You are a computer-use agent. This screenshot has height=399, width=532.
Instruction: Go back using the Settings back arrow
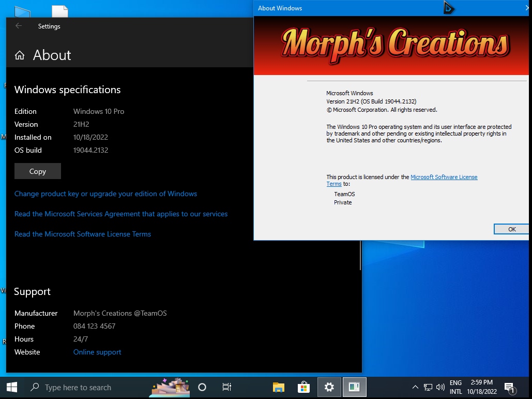[19, 26]
